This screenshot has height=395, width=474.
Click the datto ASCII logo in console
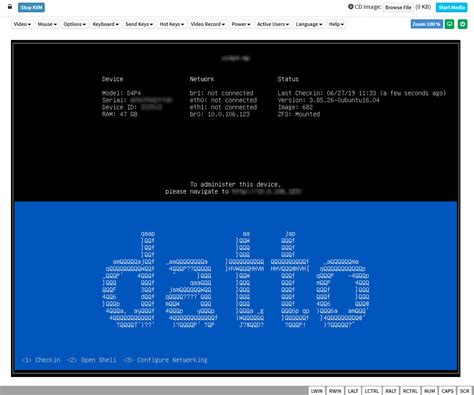[236, 279]
